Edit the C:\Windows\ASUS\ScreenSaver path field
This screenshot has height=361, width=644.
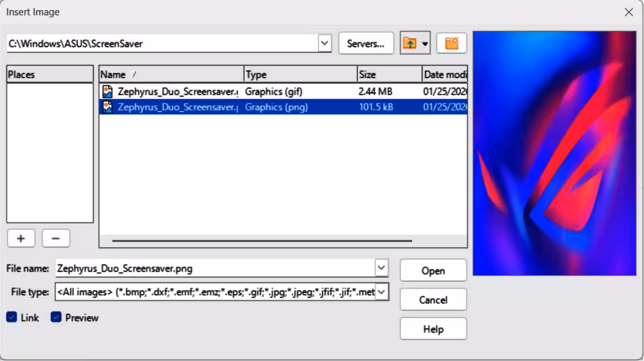(x=162, y=44)
